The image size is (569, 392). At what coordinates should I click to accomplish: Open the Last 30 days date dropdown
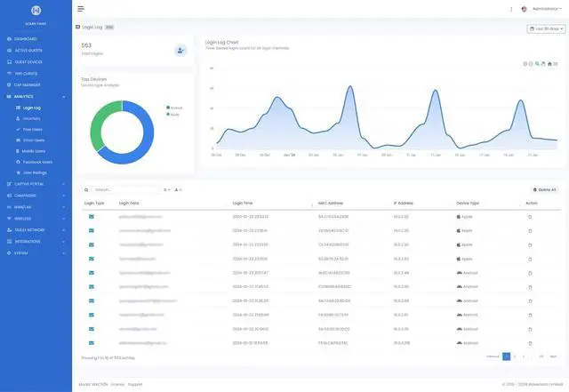coord(544,29)
